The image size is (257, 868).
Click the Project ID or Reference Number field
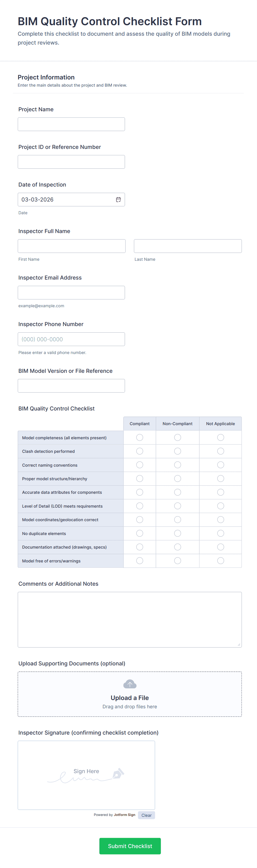click(71, 162)
